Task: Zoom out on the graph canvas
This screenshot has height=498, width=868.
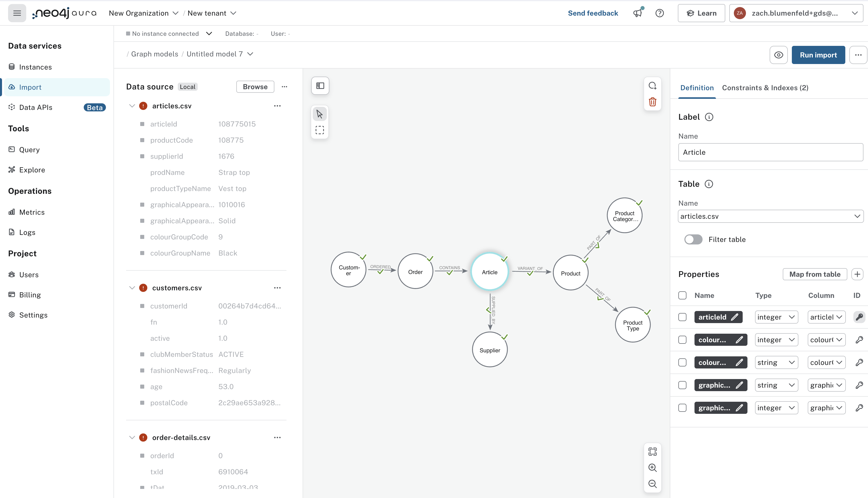Action: 652,484
